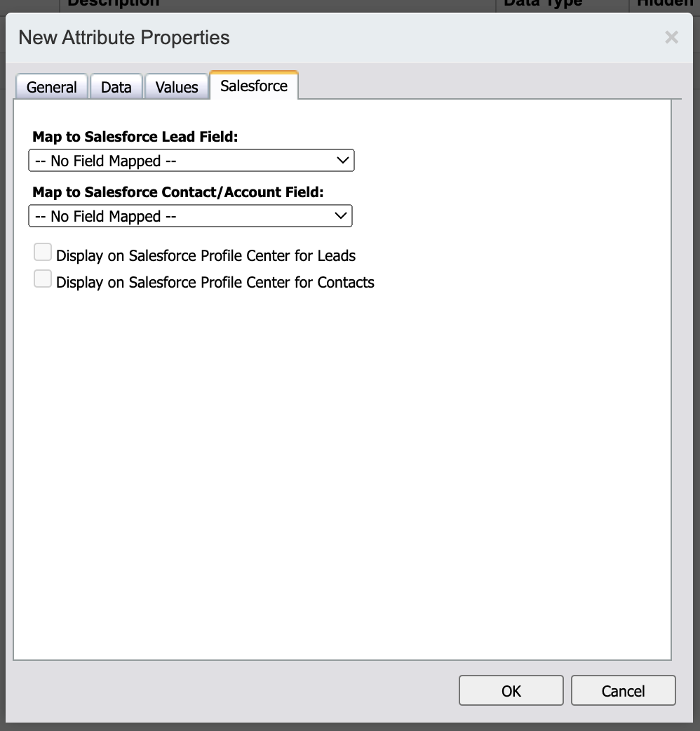Open the Map to Salesforce Lead Field dropdown
Viewport: 700px width, 731px height.
pos(191,160)
